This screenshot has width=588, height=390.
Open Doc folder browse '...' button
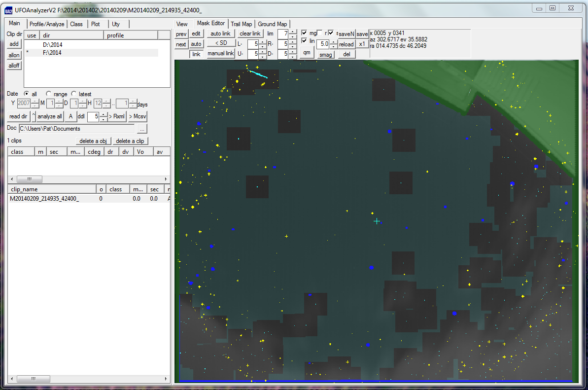142,129
